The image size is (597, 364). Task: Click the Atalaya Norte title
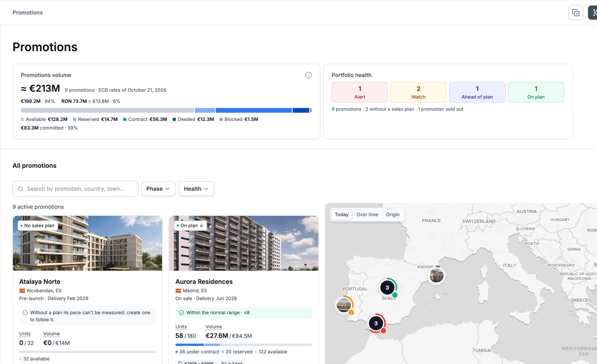40,282
